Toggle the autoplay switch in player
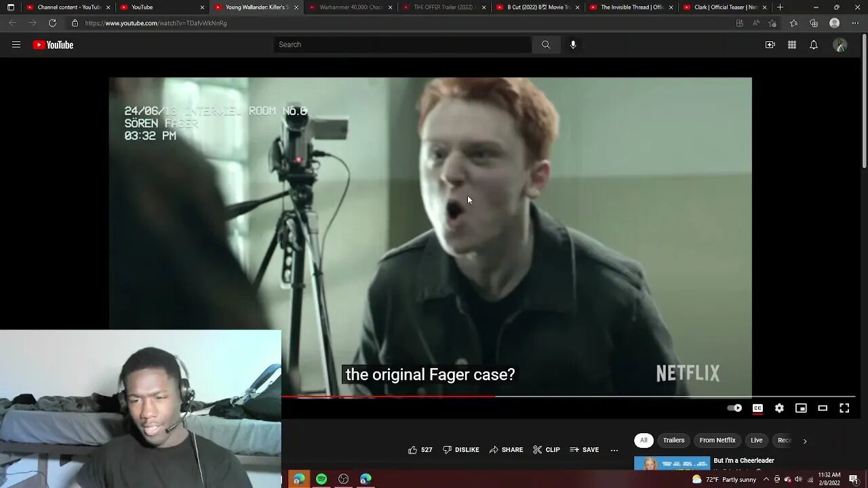 (734, 408)
